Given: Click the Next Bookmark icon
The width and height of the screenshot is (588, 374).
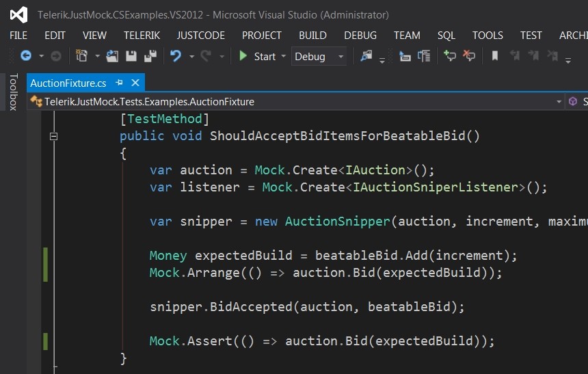Looking at the screenshot, I should (x=533, y=56).
